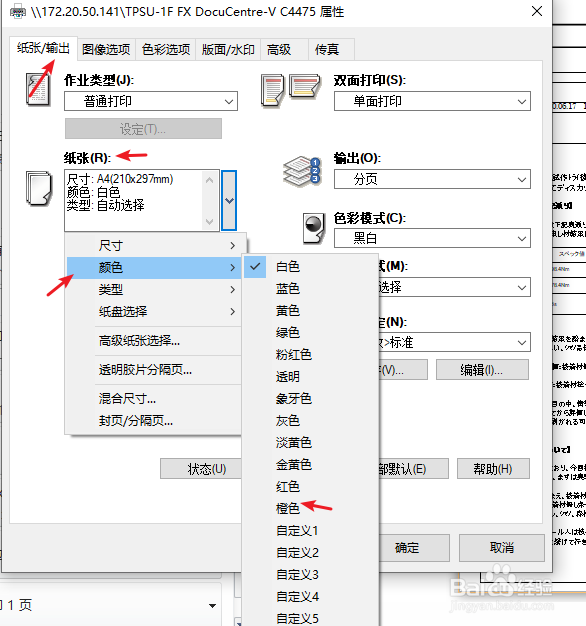586x626 pixels.
Task: Click the paper info text 尺寸: A4(210x297mm)
Action: click(120, 178)
